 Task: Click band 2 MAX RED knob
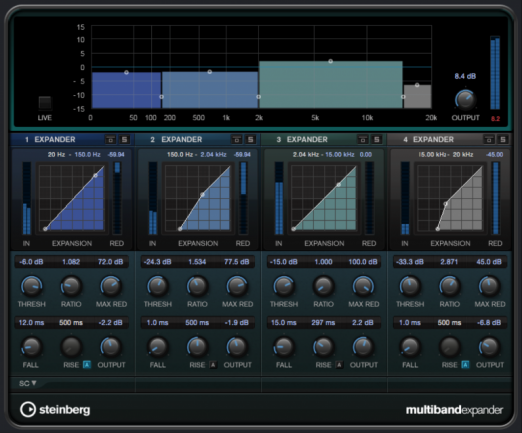237,286
